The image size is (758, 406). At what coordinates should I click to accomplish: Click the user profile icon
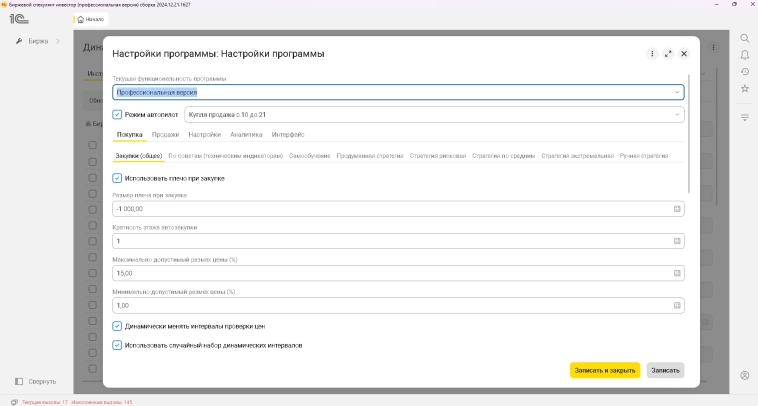coord(744,375)
